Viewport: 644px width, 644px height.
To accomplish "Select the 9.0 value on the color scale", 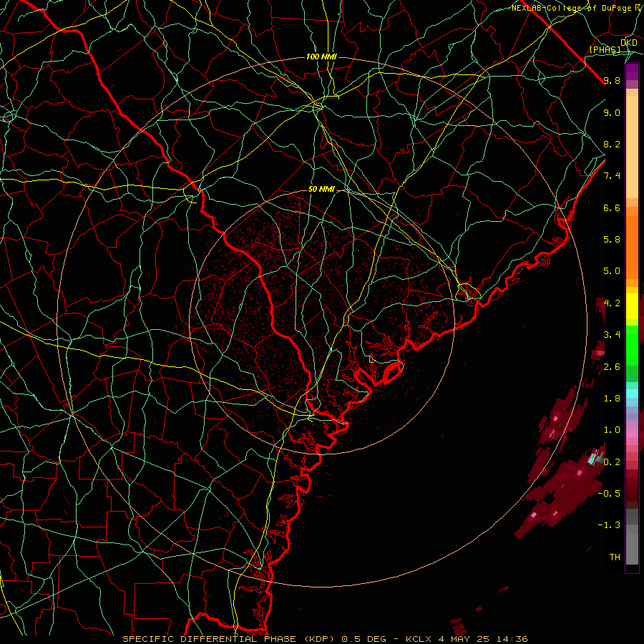I will pyautogui.click(x=612, y=112).
